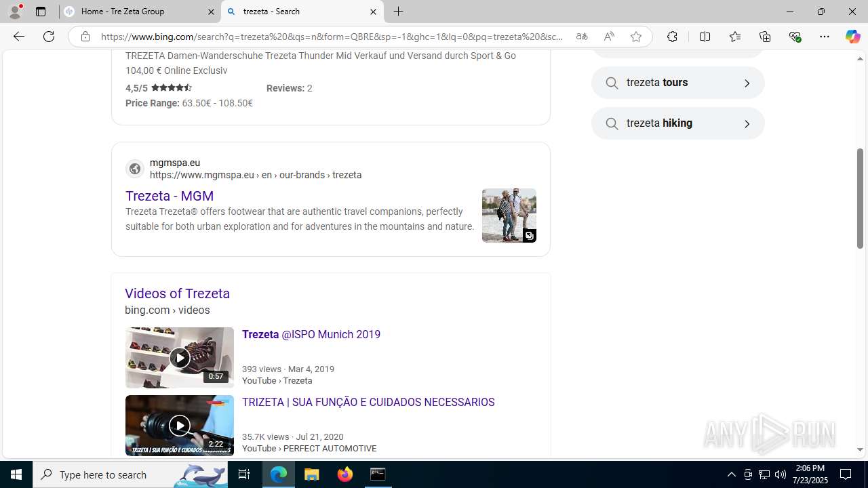Open Task View on the taskbar
The image size is (868, 488).
point(244,474)
